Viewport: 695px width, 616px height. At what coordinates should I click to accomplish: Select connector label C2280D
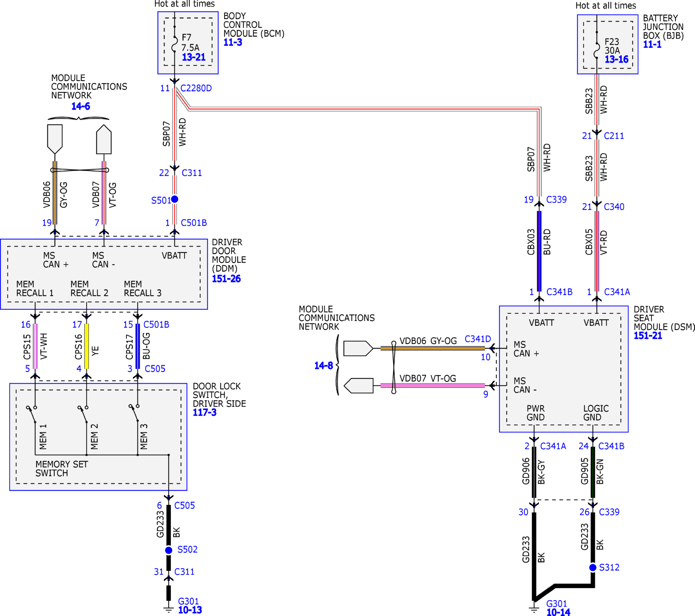(196, 88)
